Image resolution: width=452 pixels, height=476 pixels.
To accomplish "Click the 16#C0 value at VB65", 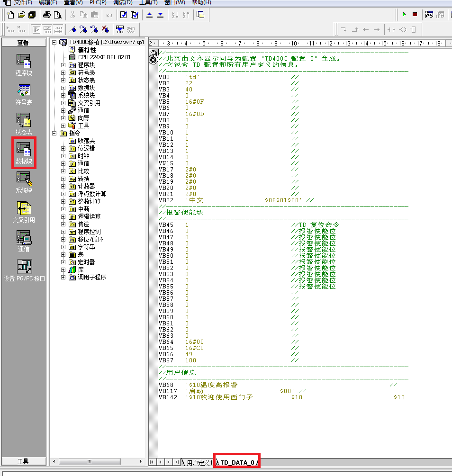I will 194,348.
